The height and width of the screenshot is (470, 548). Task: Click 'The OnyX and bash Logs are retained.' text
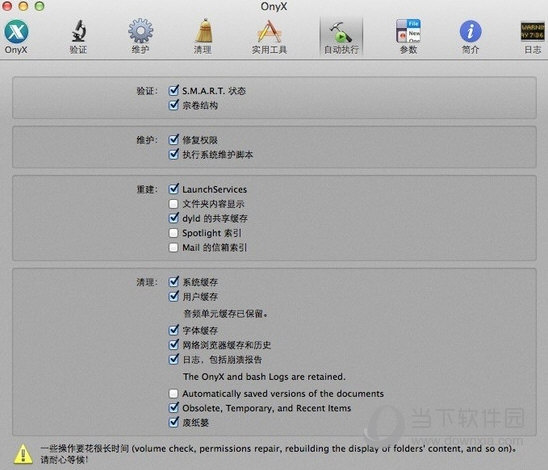click(264, 377)
